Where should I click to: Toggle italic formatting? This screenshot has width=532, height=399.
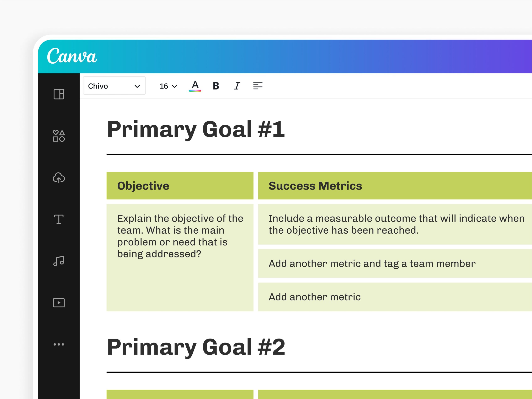(x=237, y=86)
